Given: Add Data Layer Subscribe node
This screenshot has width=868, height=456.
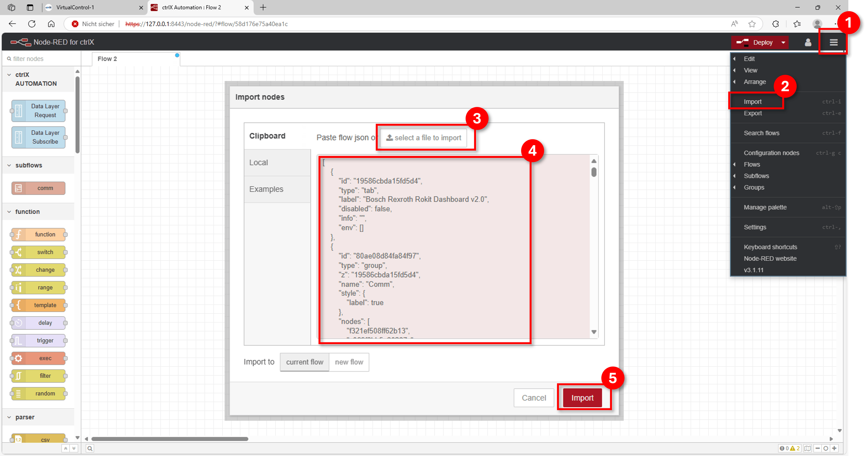Looking at the screenshot, I should coord(38,137).
